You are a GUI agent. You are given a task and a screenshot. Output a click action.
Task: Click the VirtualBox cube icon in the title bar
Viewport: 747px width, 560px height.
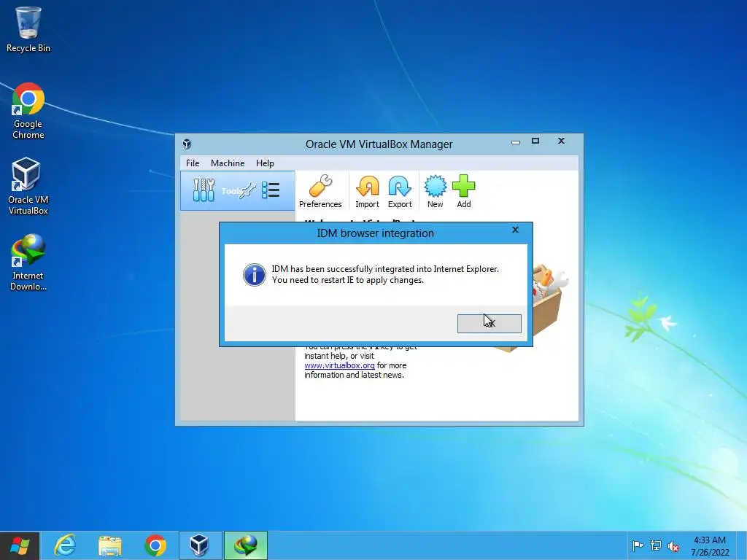click(x=187, y=144)
